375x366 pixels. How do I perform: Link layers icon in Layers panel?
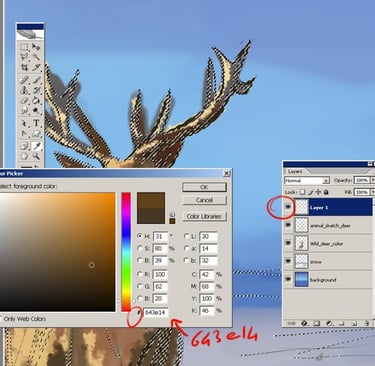point(291,323)
